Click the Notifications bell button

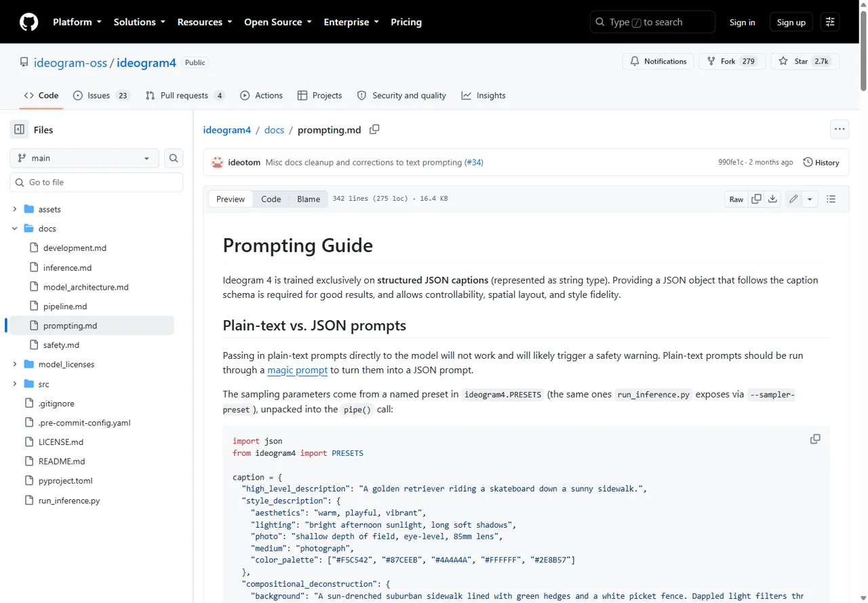(658, 61)
